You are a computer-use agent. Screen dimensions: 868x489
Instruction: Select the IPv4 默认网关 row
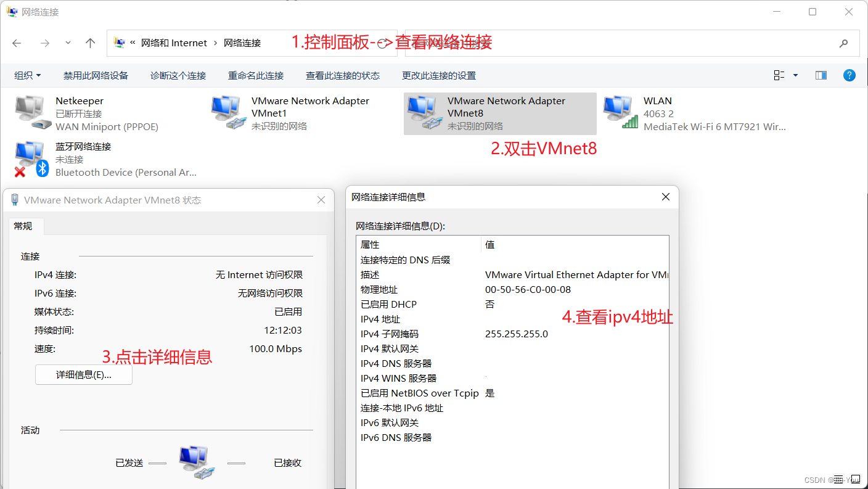pos(512,349)
